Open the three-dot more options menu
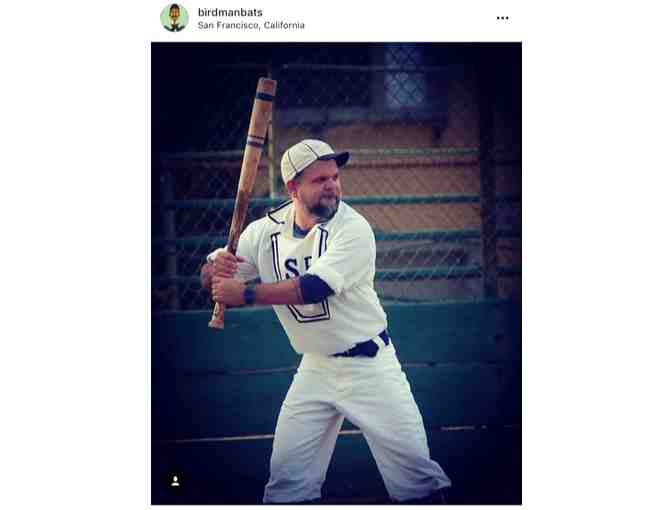This screenshot has height=510, width=672. pyautogui.click(x=502, y=18)
